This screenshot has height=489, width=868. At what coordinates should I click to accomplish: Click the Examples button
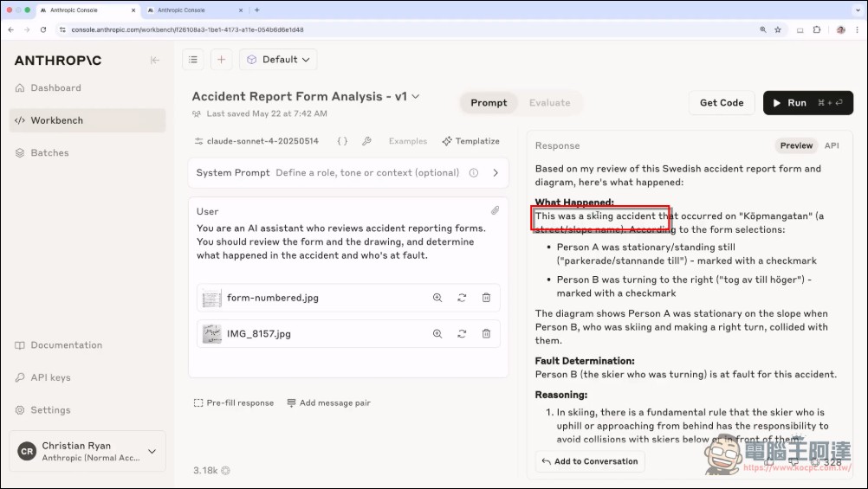point(408,141)
